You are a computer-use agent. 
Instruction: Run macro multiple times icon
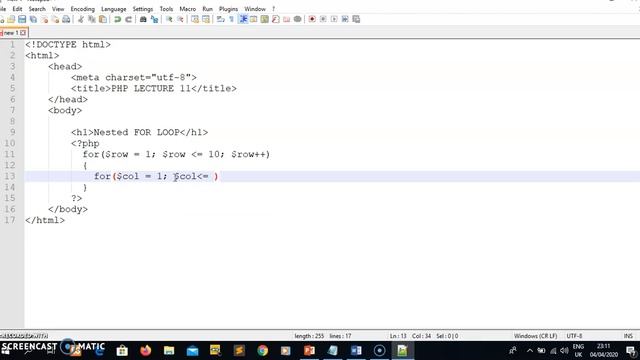coord(345,19)
